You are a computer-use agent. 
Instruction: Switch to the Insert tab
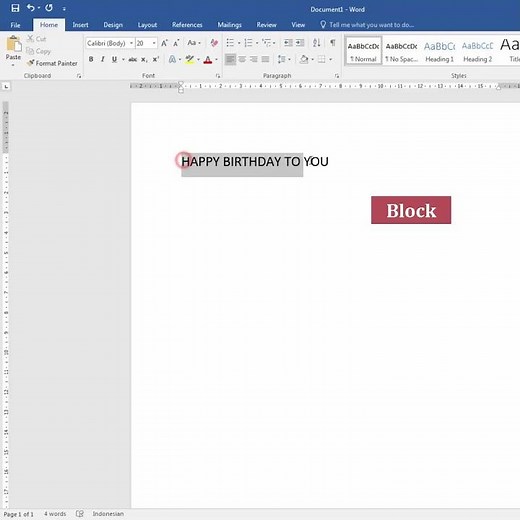(80, 25)
